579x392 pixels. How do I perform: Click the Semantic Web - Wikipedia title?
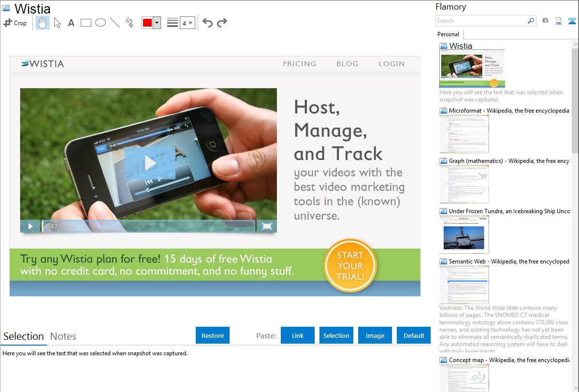(509, 261)
